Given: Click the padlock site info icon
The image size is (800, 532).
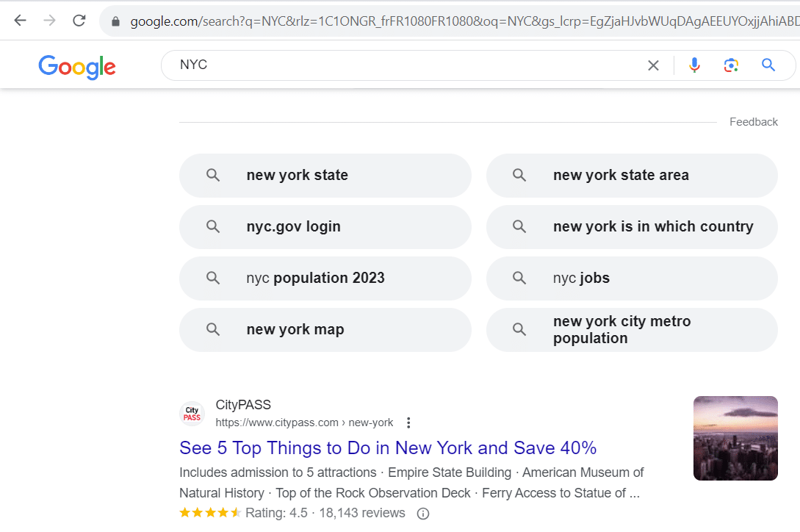Looking at the screenshot, I should (115, 21).
